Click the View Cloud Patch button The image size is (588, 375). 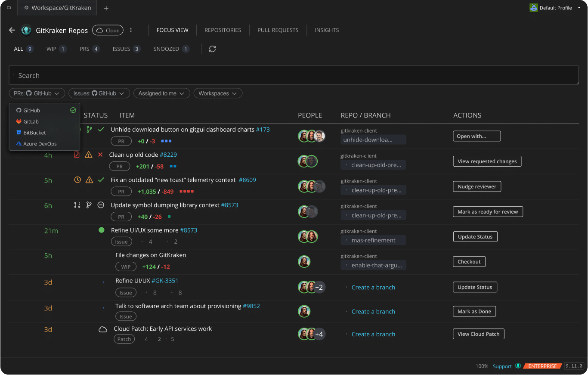(x=478, y=334)
